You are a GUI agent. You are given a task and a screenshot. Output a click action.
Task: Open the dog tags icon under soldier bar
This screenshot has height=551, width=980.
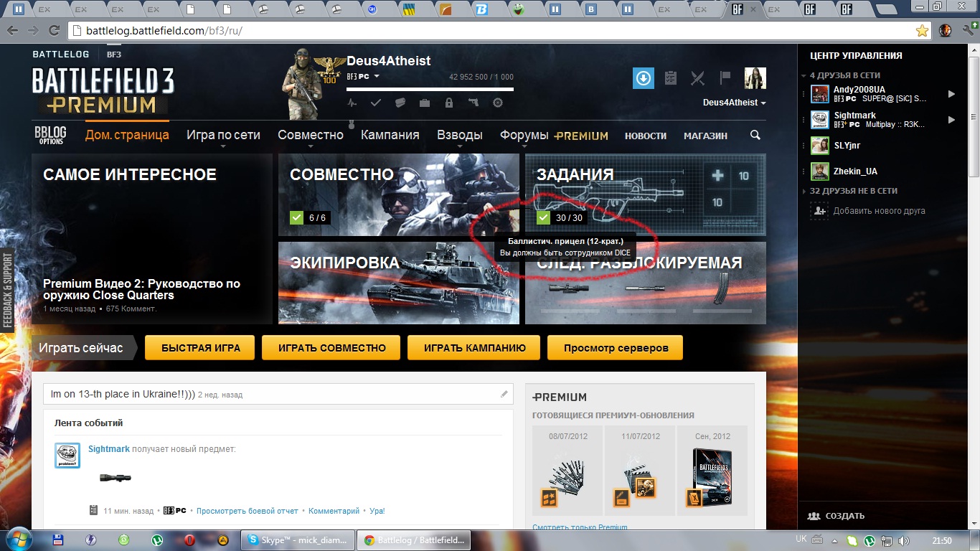pos(400,103)
